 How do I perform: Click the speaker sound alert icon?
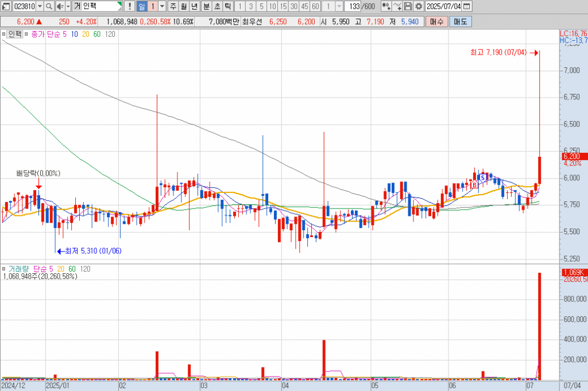[x=59, y=6]
